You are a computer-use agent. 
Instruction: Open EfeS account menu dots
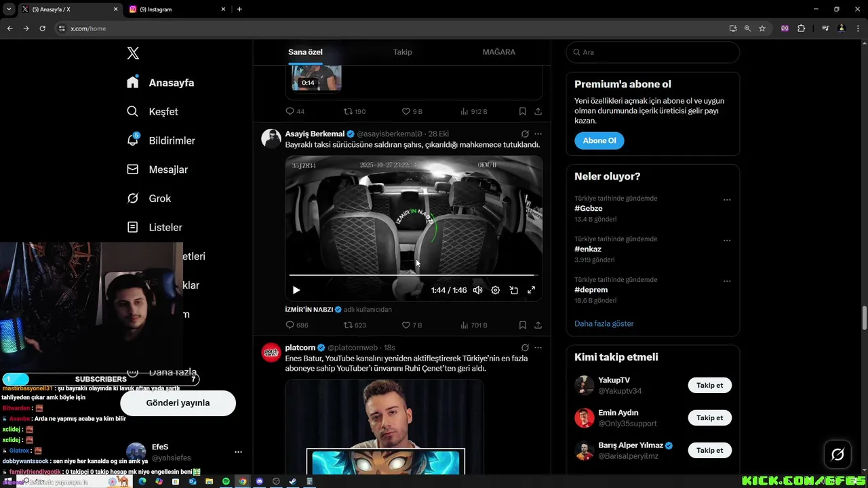238,452
